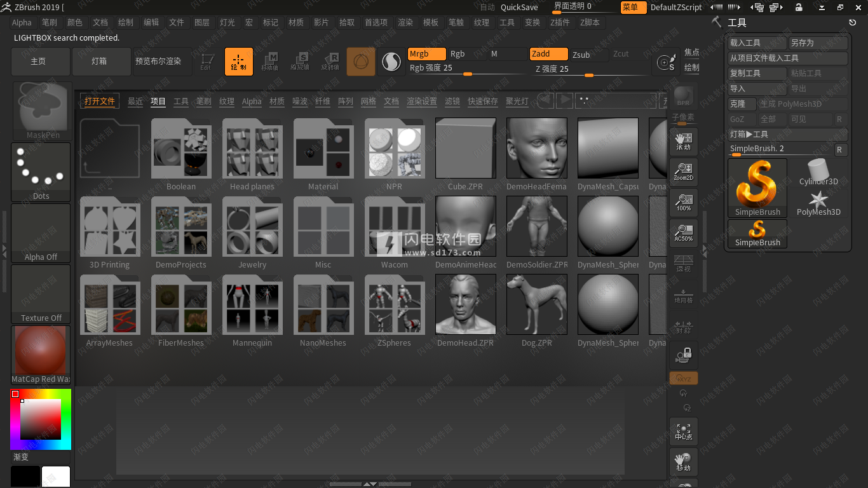Open the Alpha Off picker
The image size is (868, 488).
[41, 233]
